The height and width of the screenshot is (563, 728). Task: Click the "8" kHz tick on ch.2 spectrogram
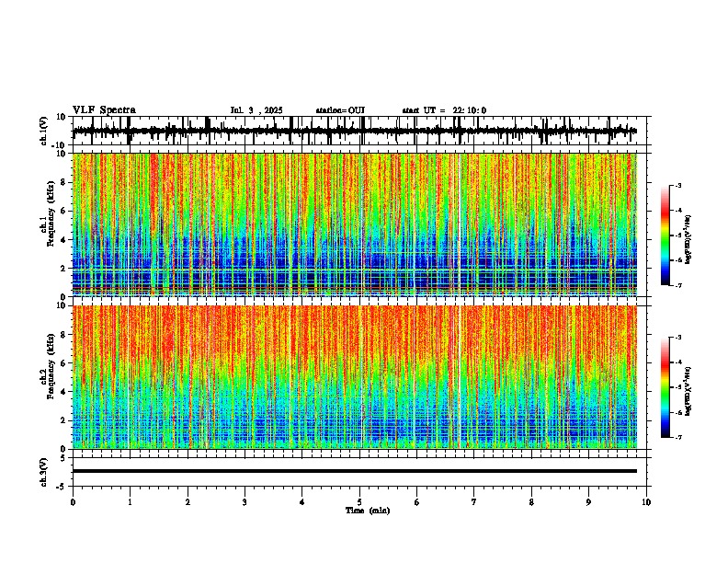pos(64,335)
